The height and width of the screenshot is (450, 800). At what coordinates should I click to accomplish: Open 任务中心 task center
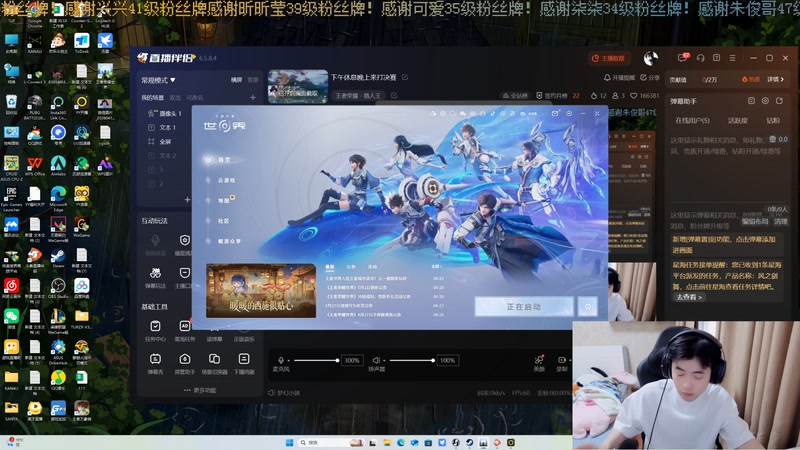(155, 331)
